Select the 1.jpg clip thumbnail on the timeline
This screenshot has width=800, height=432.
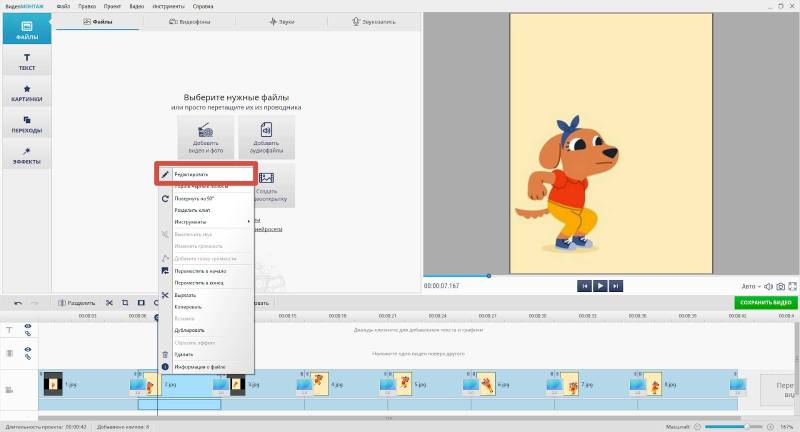click(53, 384)
